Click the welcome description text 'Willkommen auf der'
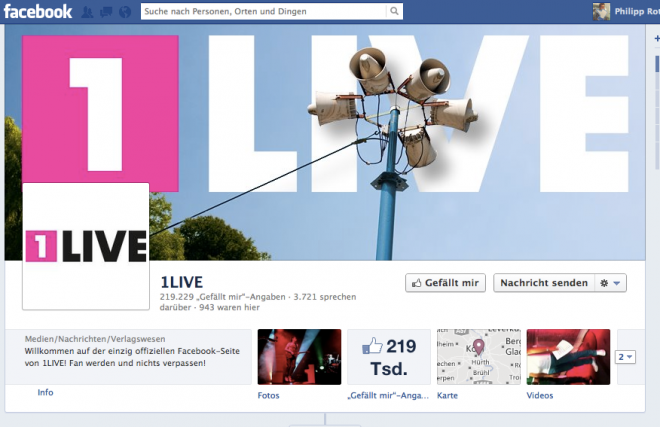 [132, 357]
